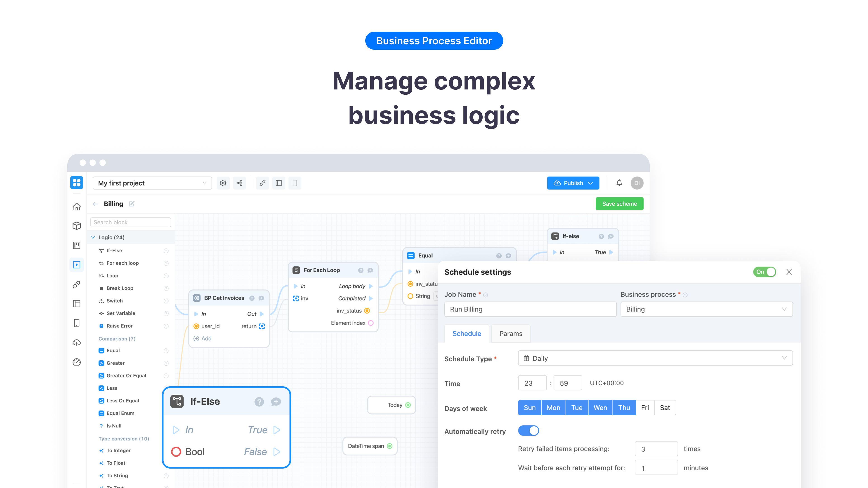Toggle the Schedule settings On switch

pos(765,272)
